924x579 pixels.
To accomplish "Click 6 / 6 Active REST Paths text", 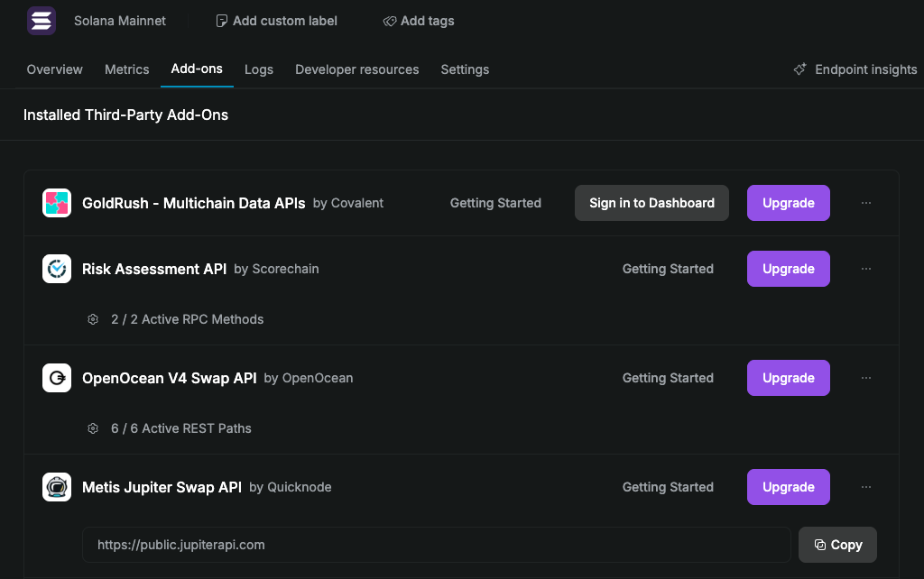I will coord(180,428).
